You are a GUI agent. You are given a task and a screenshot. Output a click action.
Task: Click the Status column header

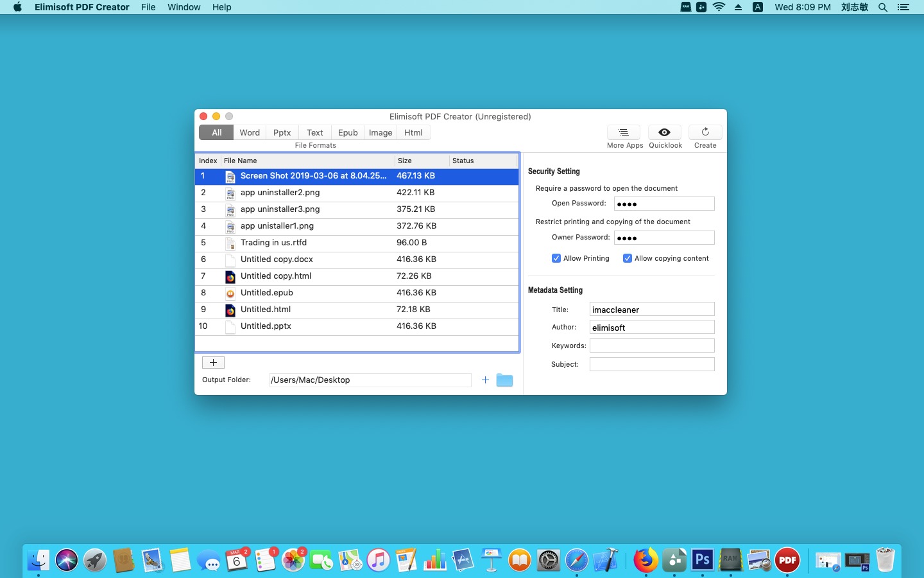coord(483,161)
